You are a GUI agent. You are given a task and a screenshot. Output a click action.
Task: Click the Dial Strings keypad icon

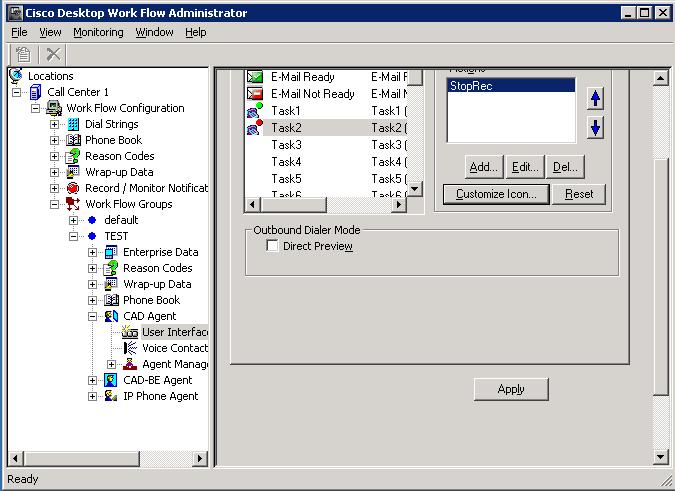74,124
